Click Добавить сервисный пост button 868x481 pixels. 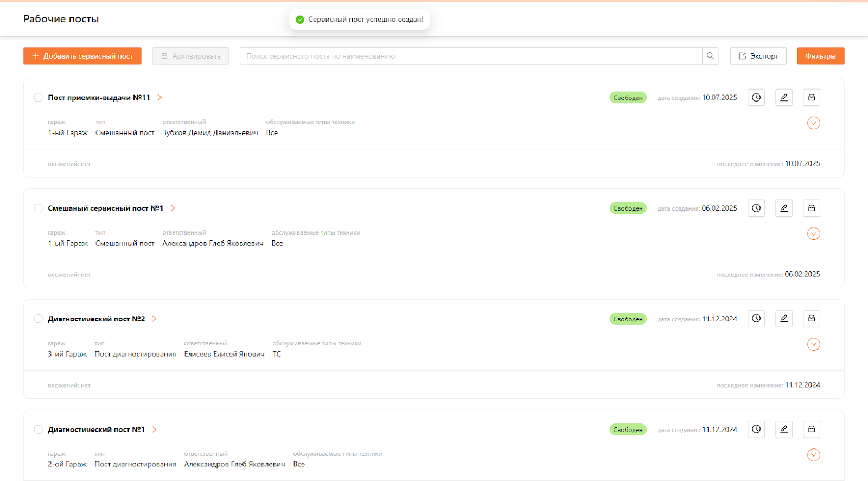click(82, 56)
